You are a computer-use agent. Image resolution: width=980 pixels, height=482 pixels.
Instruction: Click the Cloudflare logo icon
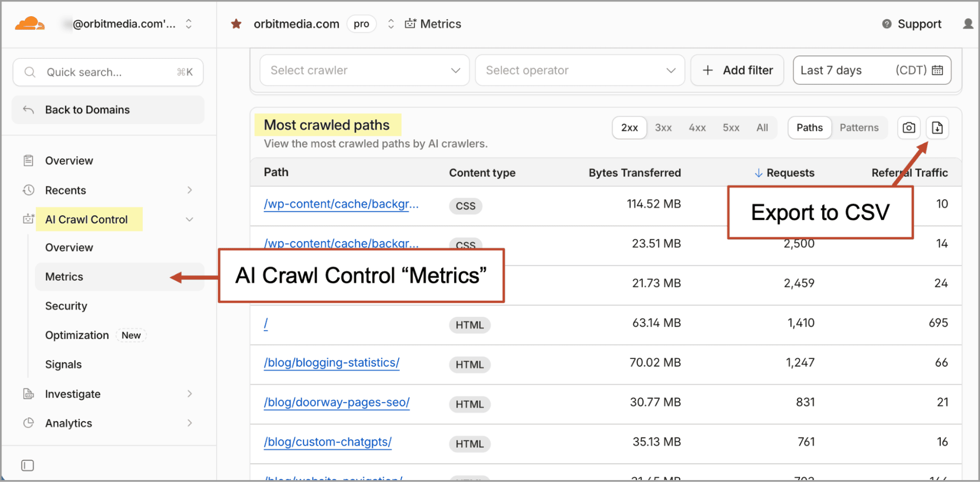point(30,24)
